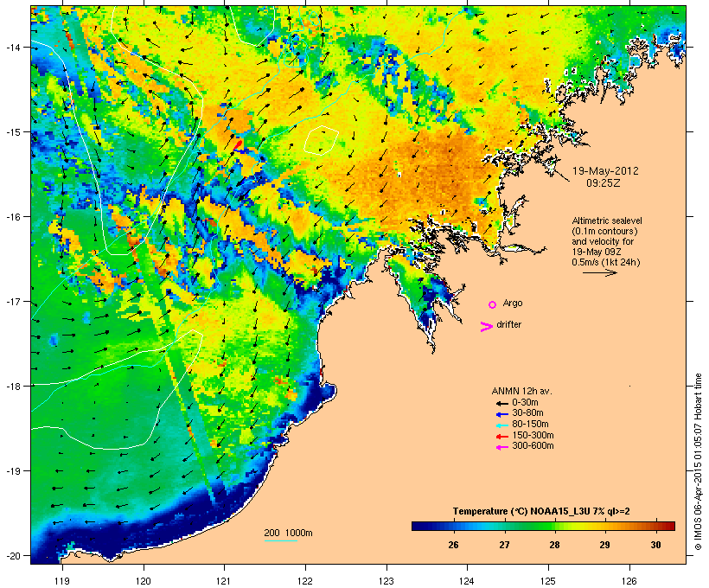Click the 300-600m depth label
709x588 pixels.
[x=533, y=446]
